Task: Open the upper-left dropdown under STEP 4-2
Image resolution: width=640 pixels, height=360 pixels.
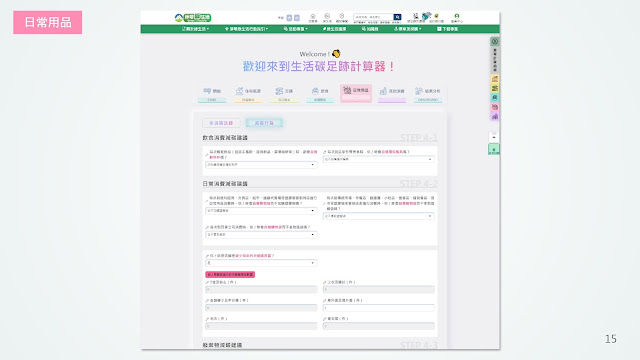Action: [261, 211]
